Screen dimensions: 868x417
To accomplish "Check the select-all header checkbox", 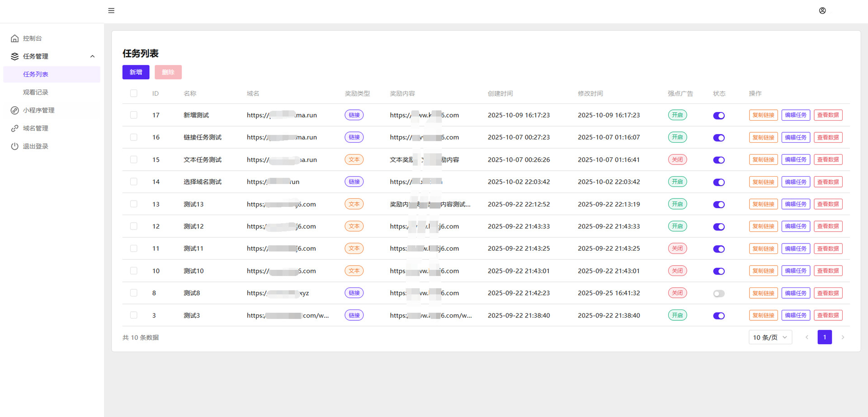I will pos(134,94).
